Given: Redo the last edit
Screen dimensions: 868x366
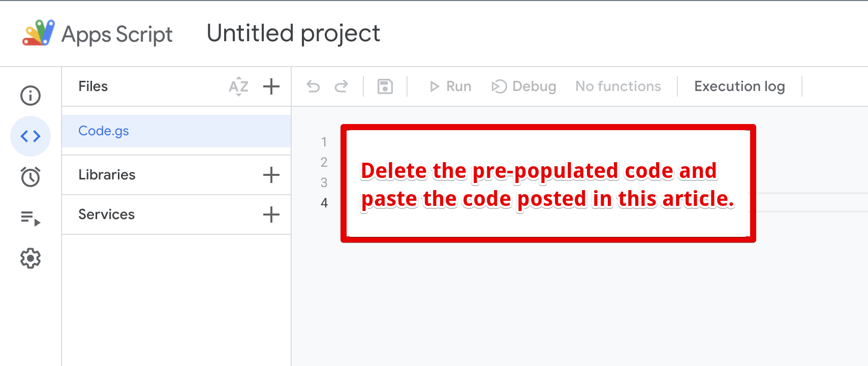Looking at the screenshot, I should (x=342, y=86).
